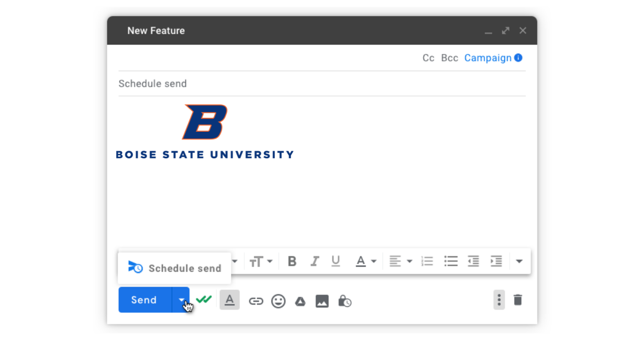The height and width of the screenshot is (340, 644).
Task: Click the New Feature title bar text
Action: click(x=156, y=31)
